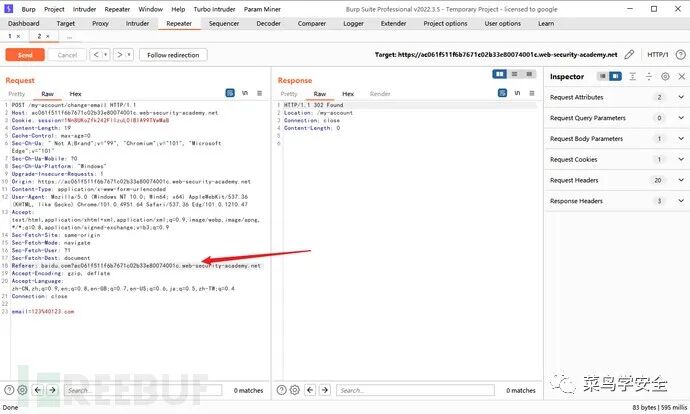Switch Request view to Pretty
The width and height of the screenshot is (690, 414).
tap(17, 94)
